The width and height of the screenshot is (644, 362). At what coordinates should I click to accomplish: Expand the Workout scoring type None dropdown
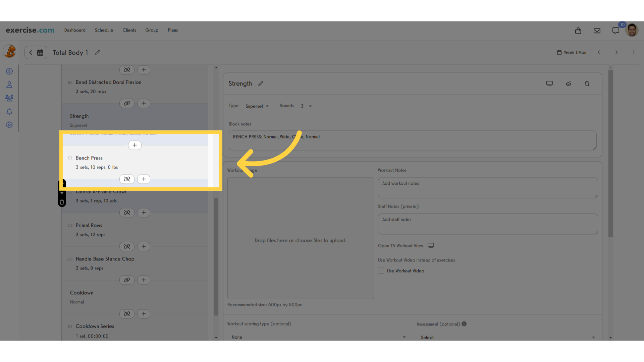pyautogui.click(x=316, y=337)
